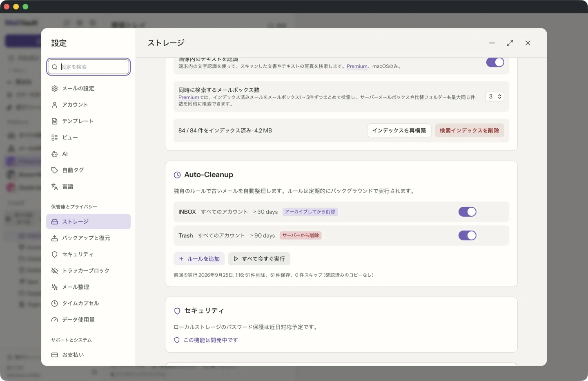Click the メール整理 sparkle icon
This screenshot has width=588, height=381.
pos(55,287)
